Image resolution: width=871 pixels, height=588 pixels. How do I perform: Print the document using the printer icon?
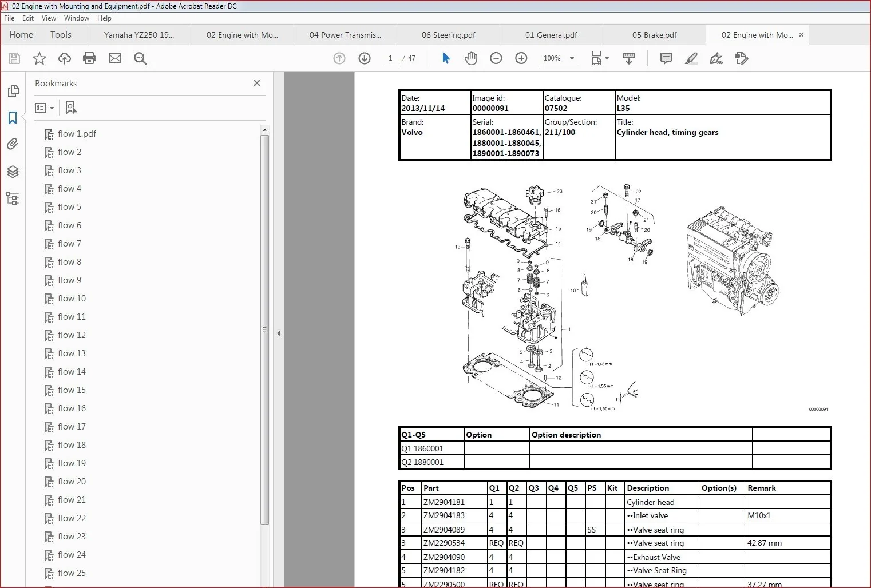tap(89, 58)
